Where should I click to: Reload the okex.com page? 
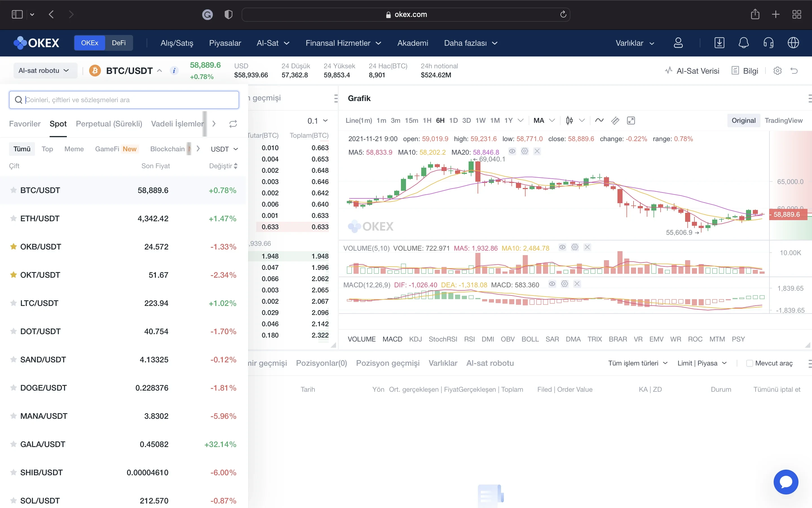pyautogui.click(x=563, y=14)
